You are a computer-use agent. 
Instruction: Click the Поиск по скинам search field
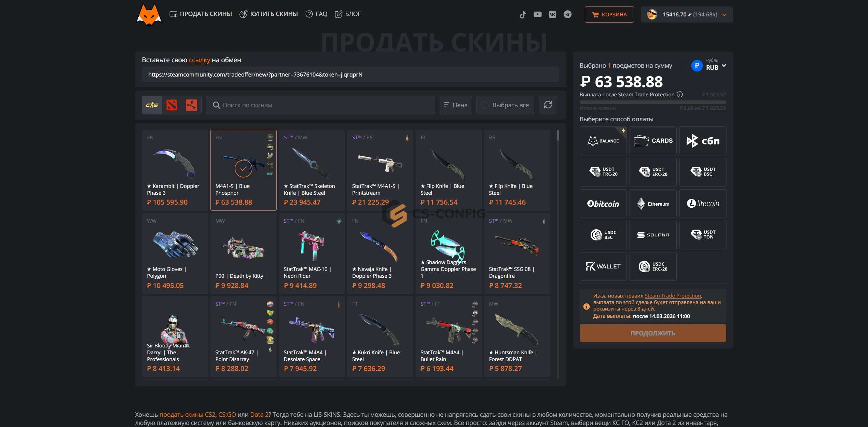pyautogui.click(x=320, y=105)
